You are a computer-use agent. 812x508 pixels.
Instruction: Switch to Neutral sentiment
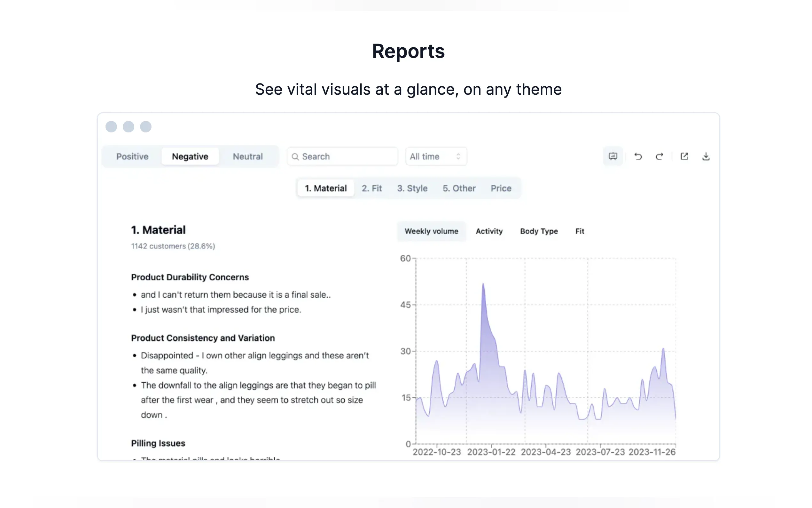[x=248, y=156]
